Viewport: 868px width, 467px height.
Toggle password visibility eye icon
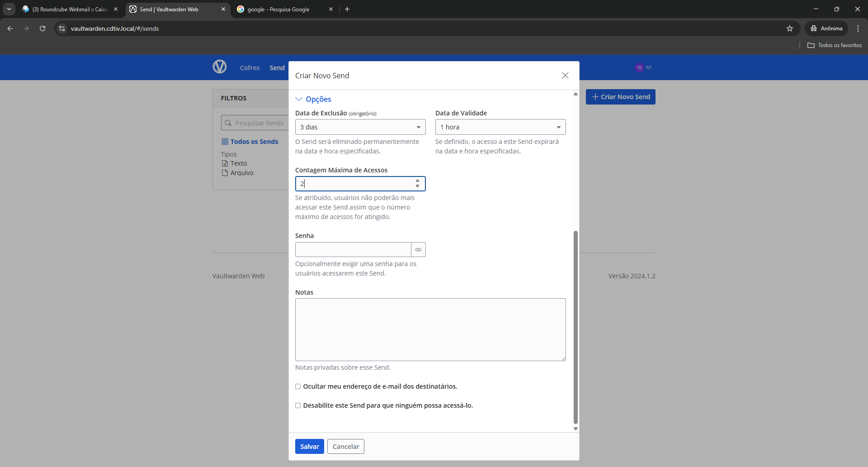[x=418, y=250]
